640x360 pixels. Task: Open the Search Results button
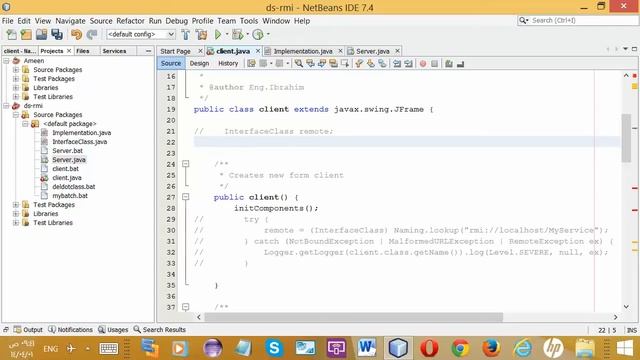(x=160, y=329)
